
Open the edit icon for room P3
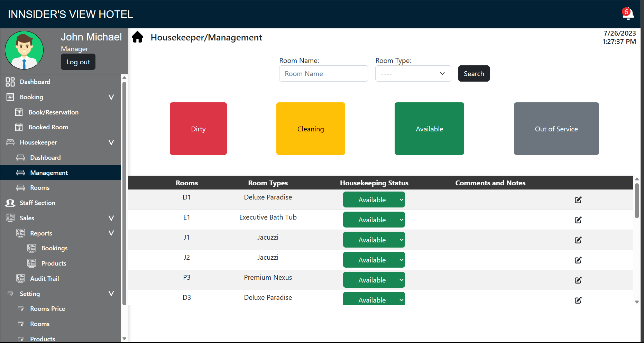578,280
